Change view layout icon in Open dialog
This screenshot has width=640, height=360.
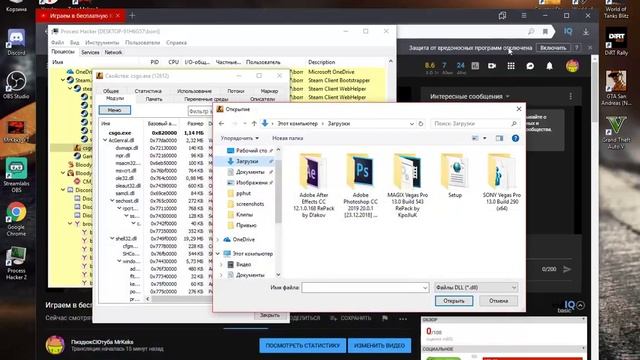[475, 138]
